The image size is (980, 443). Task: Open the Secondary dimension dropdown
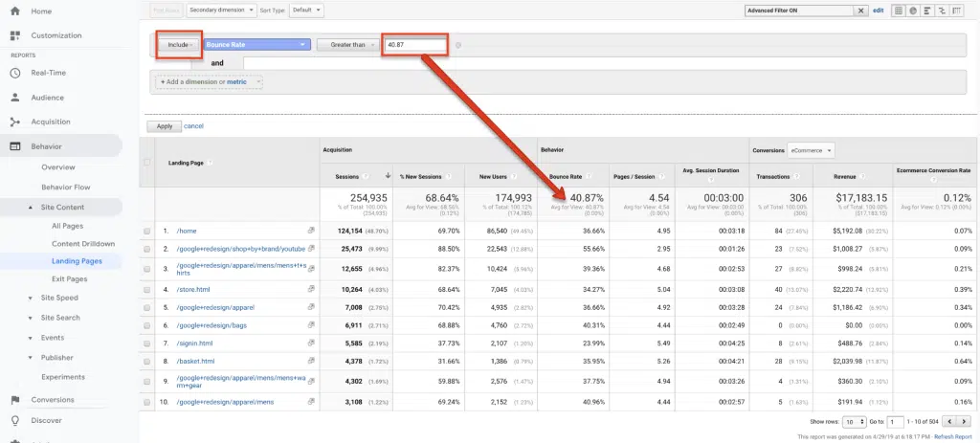point(221,10)
